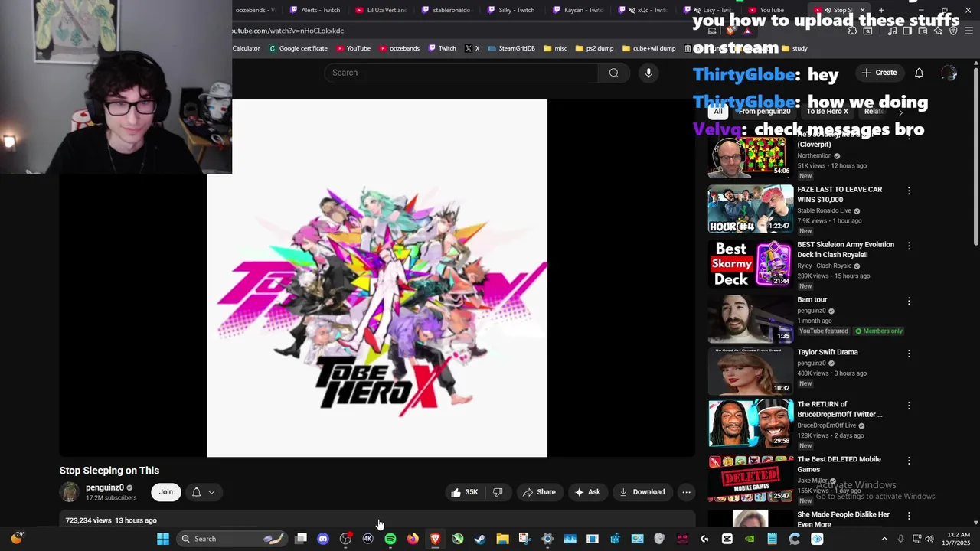
Task: Open the penguinz0 channel name link
Action: pyautogui.click(x=105, y=487)
